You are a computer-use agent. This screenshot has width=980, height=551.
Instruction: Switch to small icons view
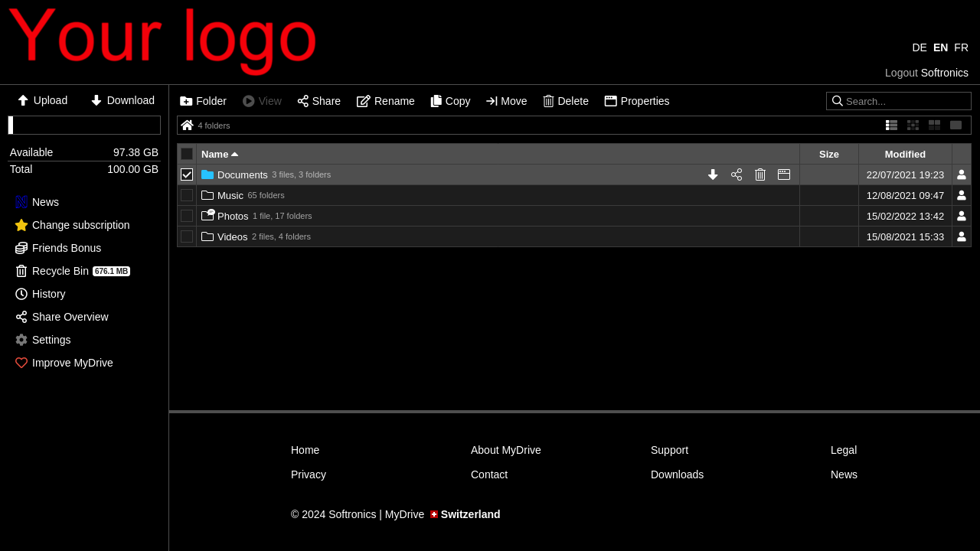913,125
